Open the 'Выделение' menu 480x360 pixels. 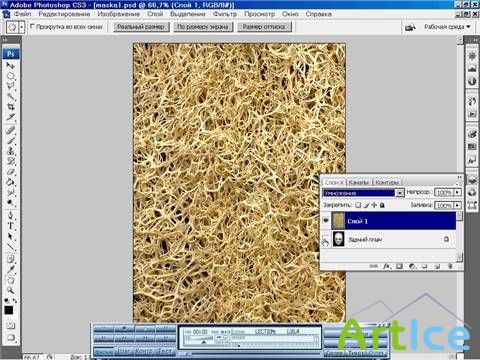pyautogui.click(x=188, y=14)
